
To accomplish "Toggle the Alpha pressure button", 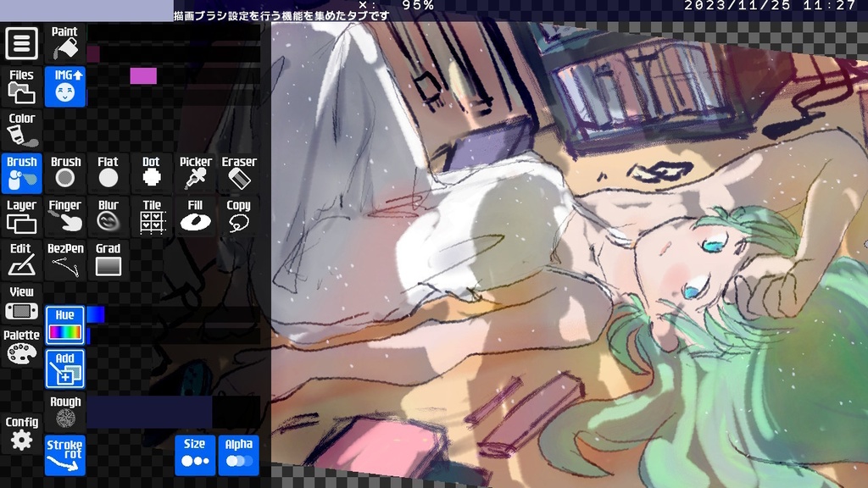I will 238,455.
